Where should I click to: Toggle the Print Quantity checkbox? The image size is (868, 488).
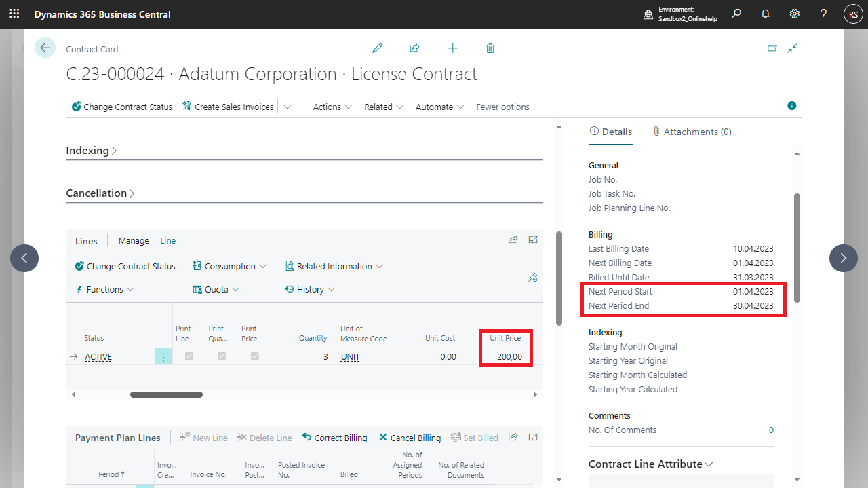[222, 356]
